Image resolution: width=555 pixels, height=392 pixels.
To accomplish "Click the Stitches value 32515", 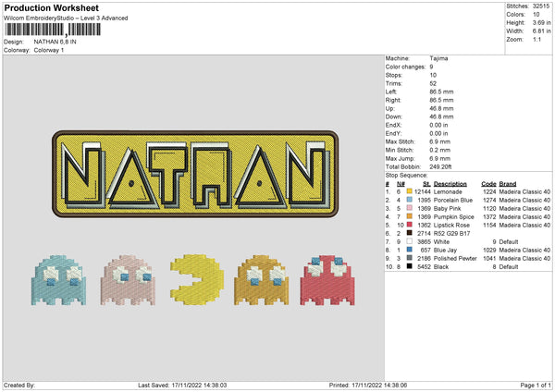I will (x=541, y=6).
